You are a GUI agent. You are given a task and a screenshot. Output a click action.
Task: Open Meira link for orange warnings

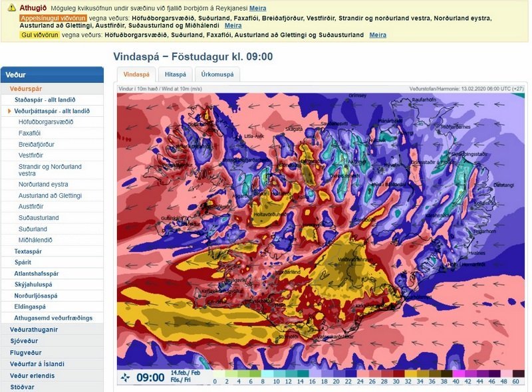click(x=233, y=25)
